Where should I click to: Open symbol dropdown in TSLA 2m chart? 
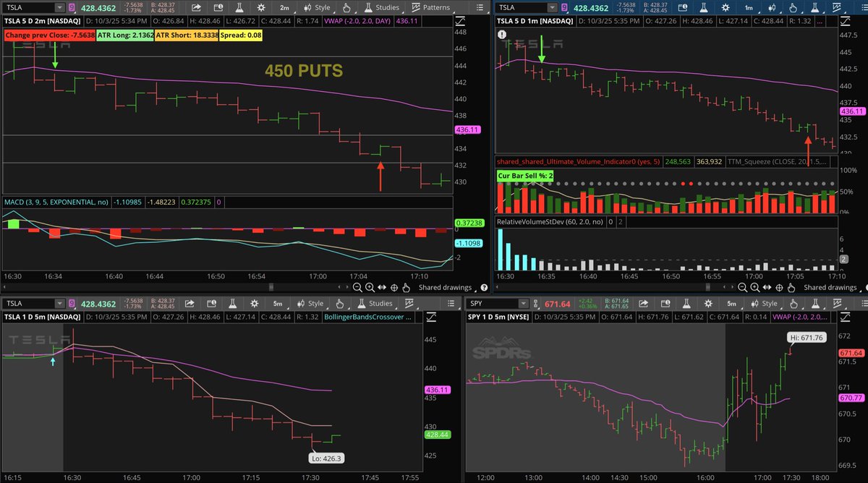point(60,7)
